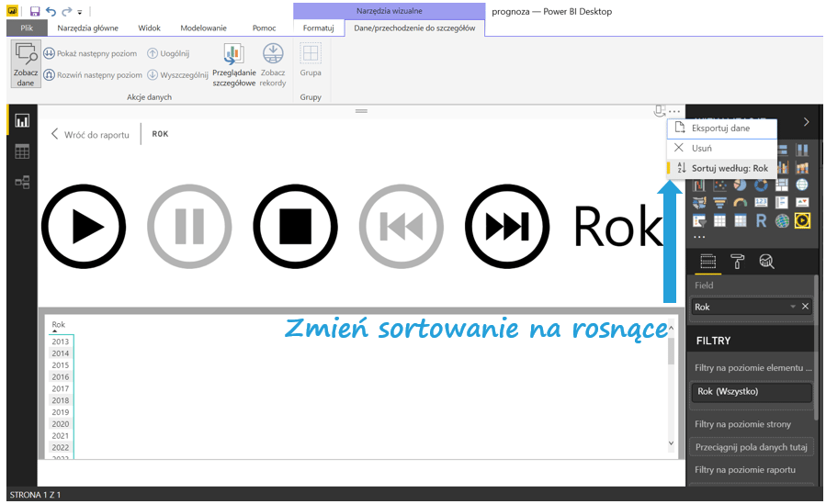Open Przeglądanie szczegółowe drill-through
The image size is (826, 504).
pyautogui.click(x=233, y=64)
